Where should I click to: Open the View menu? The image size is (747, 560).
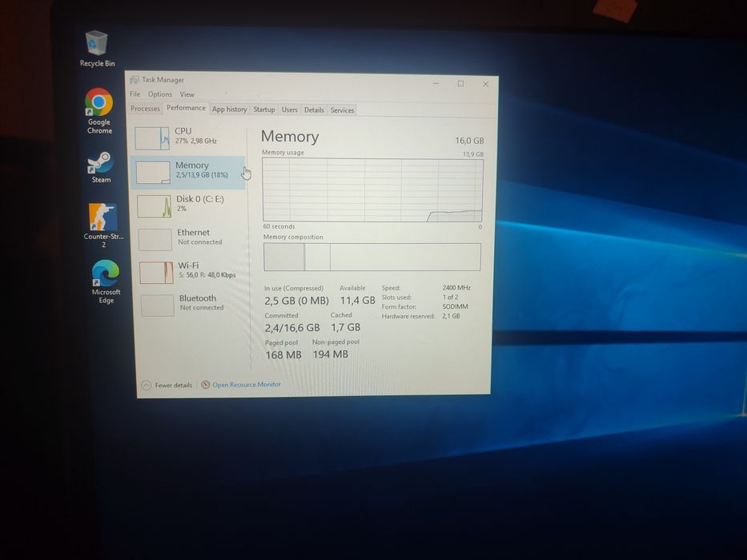187,94
